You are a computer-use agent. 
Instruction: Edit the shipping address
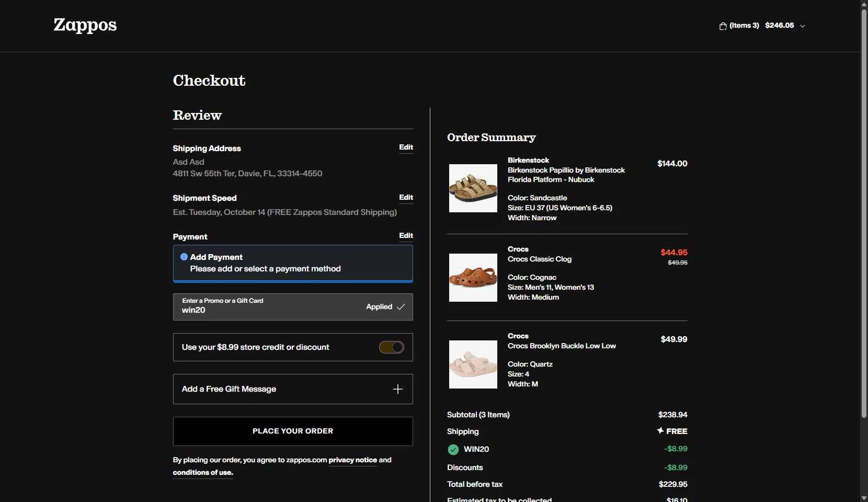(406, 147)
